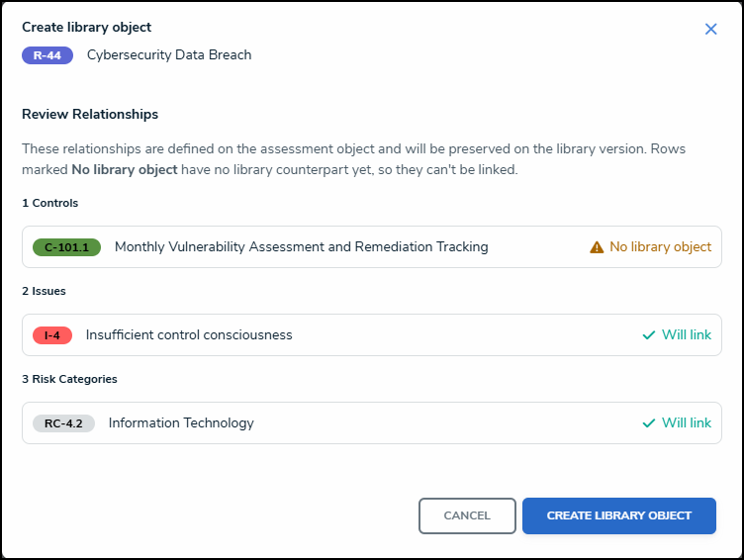Click the 2 Issues section heading
Image resolution: width=744 pixels, height=560 pixels.
tap(44, 291)
